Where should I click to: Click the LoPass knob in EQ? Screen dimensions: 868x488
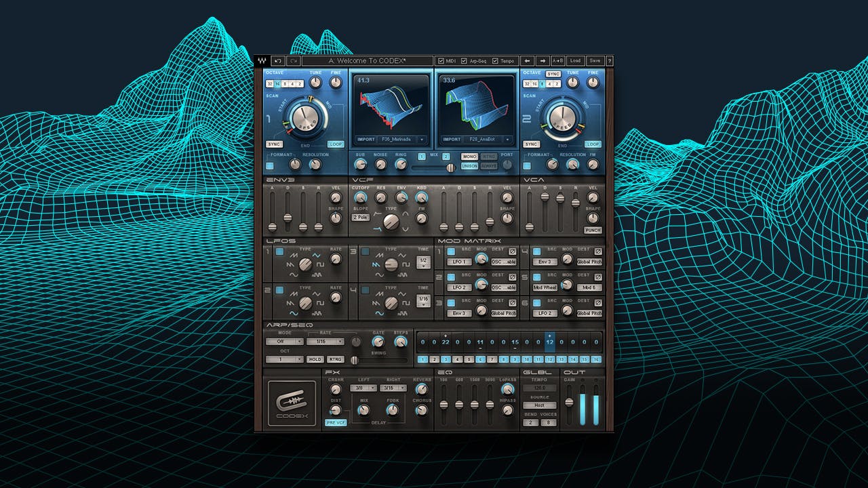pos(508,389)
